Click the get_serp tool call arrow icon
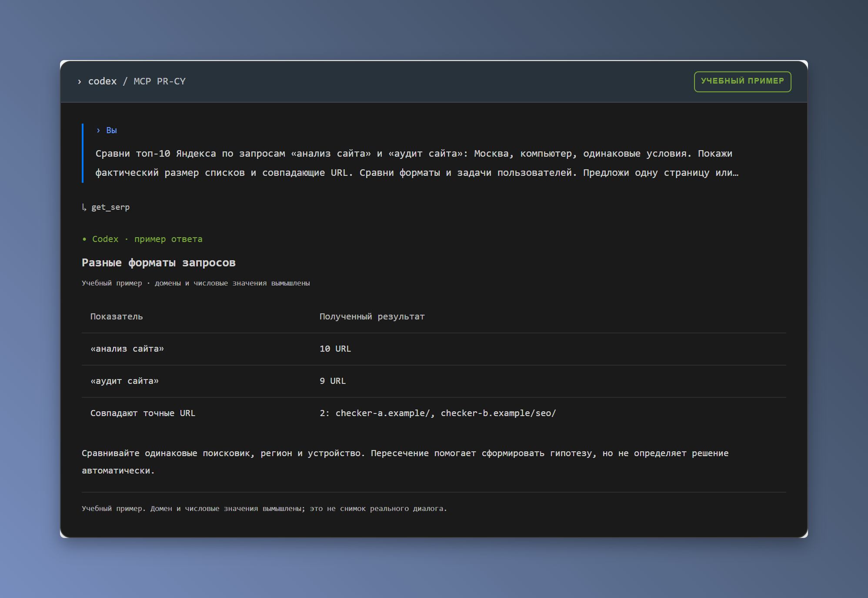Viewport: 868px width, 598px height. tap(84, 207)
